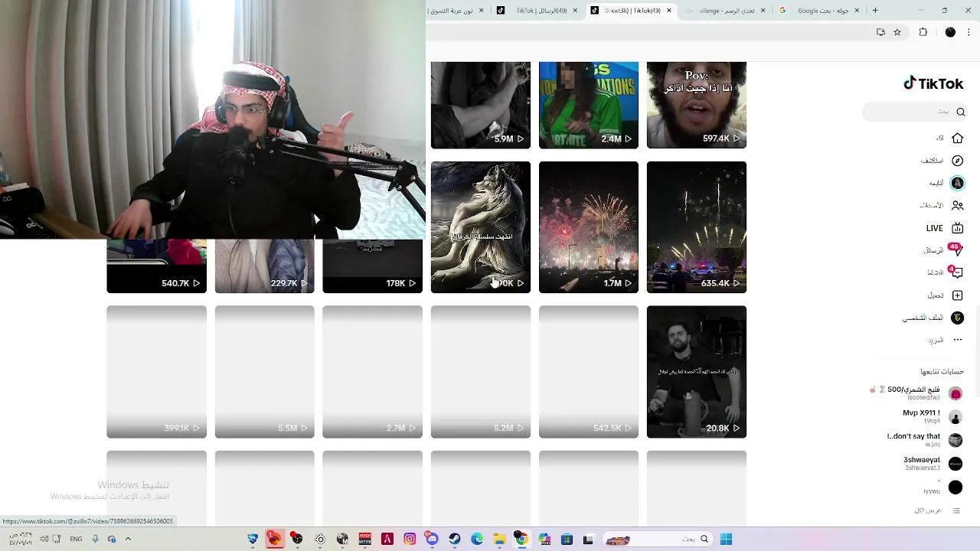
Task: Open the Chrome three-dot menu
Action: (x=969, y=32)
